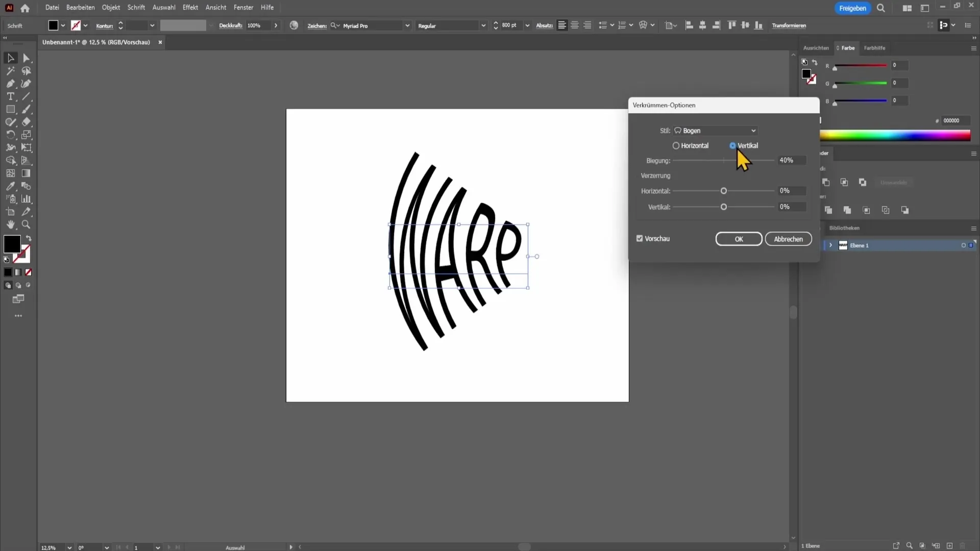Set the Gradient mode in toolbar
The width and height of the screenshot is (980, 551).
tap(18, 272)
